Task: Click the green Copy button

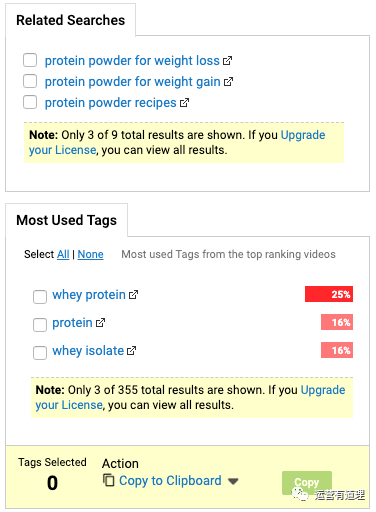Action: click(x=307, y=482)
